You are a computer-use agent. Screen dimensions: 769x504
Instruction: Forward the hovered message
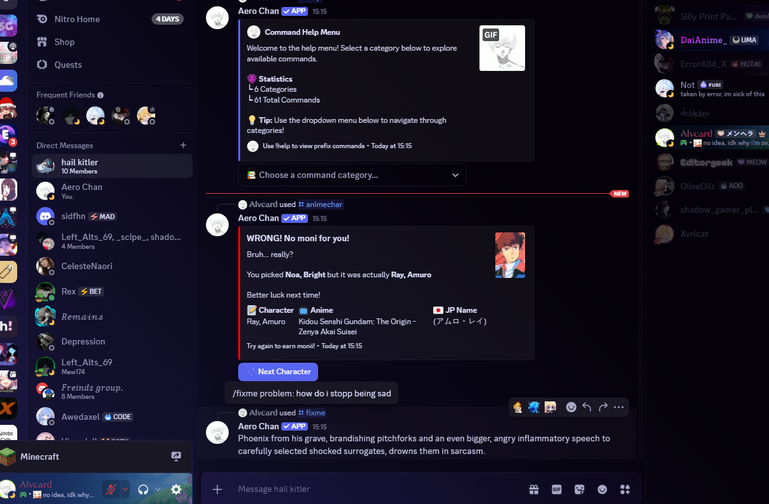pos(603,407)
